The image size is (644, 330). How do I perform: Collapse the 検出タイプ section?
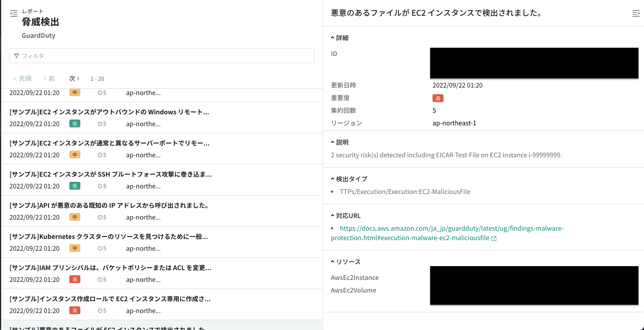(x=349, y=179)
